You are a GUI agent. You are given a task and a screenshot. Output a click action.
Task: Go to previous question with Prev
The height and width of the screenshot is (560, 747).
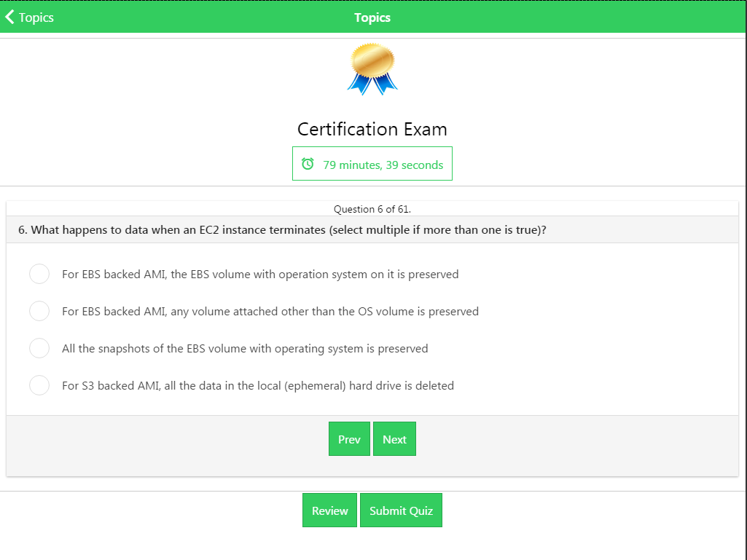point(349,439)
